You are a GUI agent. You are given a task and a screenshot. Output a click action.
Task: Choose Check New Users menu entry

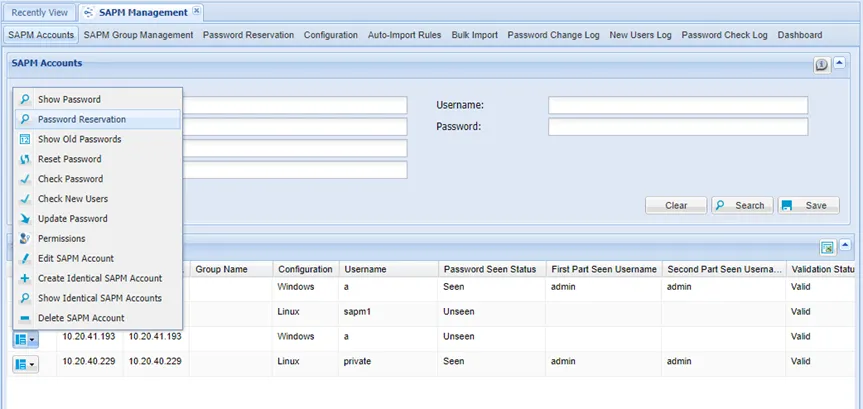[97, 199]
